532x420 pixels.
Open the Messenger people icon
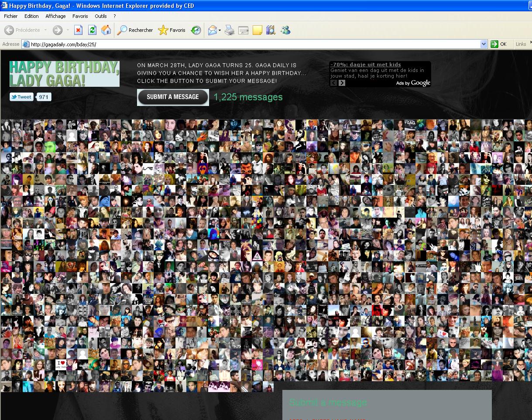(285, 30)
